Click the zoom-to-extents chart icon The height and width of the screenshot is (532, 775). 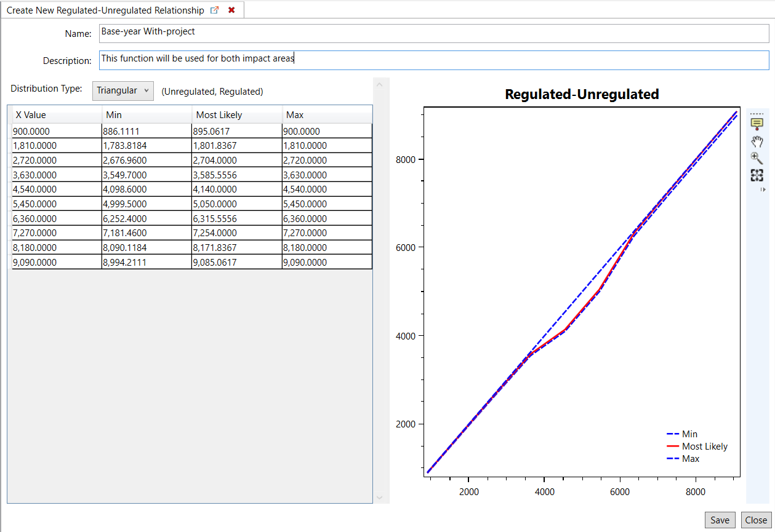pyautogui.click(x=757, y=175)
